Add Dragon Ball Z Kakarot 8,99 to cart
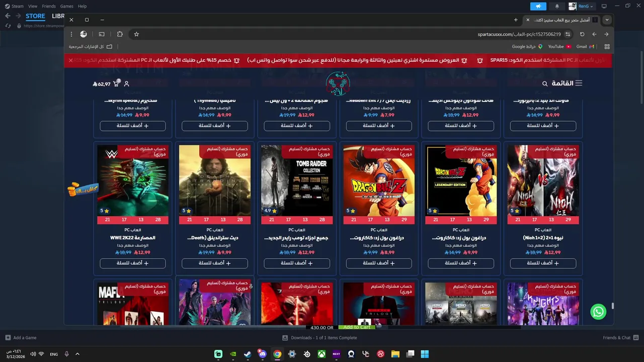Screen dimensions: 644x362 [379, 263]
